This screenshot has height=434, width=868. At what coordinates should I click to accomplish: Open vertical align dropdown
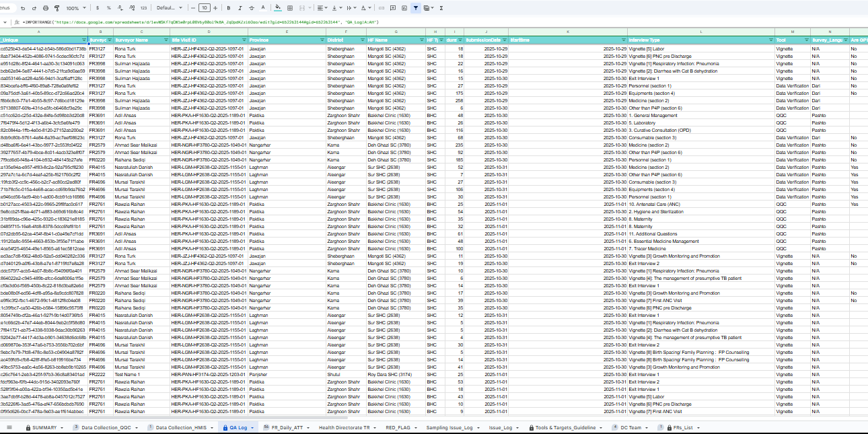(x=337, y=8)
